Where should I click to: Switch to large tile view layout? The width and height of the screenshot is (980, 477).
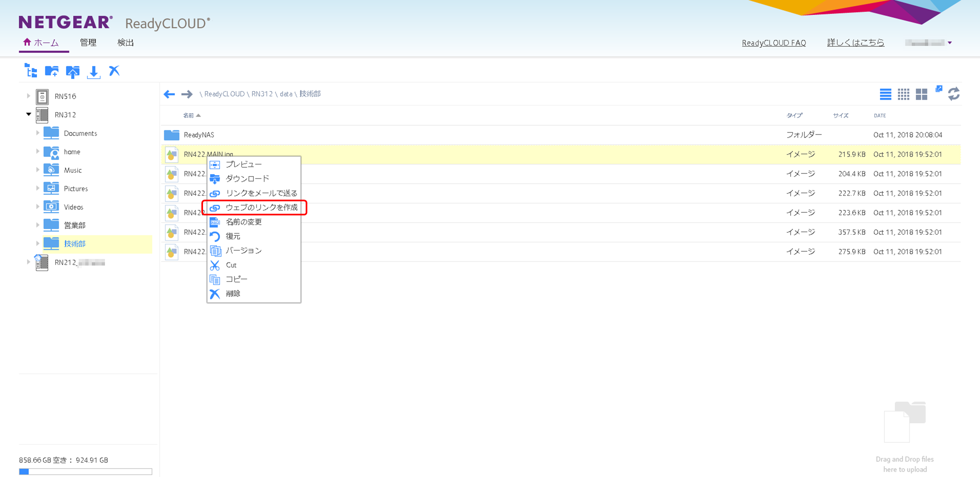click(921, 94)
